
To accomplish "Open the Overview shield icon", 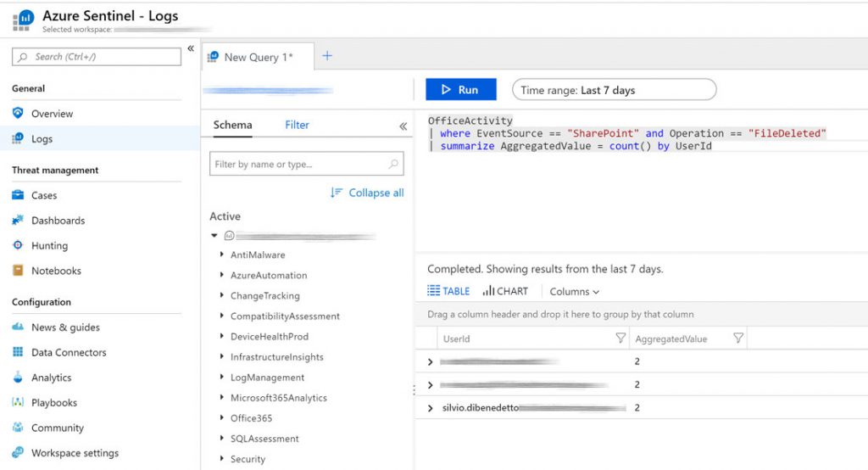I will point(18,113).
